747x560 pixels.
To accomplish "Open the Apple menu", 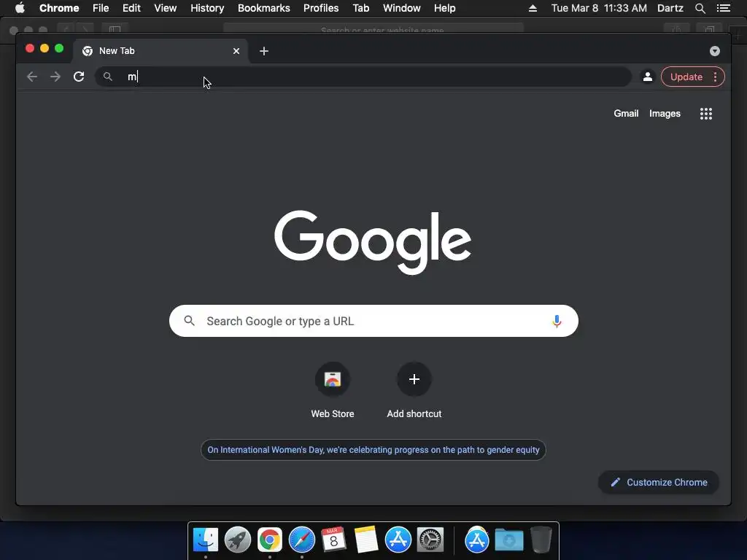I will click(20, 8).
